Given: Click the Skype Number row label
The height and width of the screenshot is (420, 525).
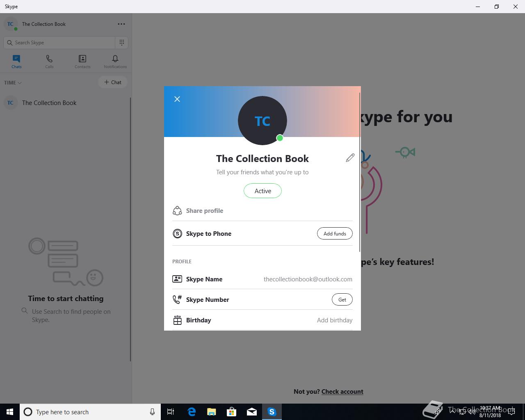Looking at the screenshot, I should tap(208, 299).
